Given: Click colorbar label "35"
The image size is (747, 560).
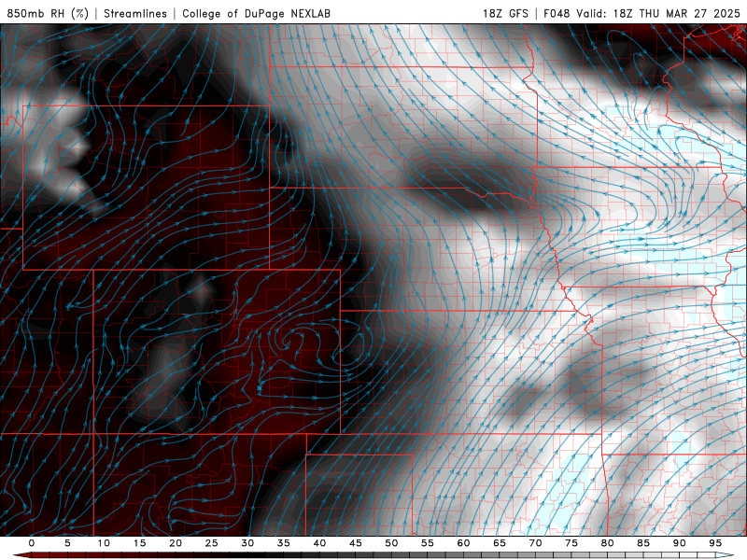Looking at the screenshot, I should pyautogui.click(x=284, y=543).
